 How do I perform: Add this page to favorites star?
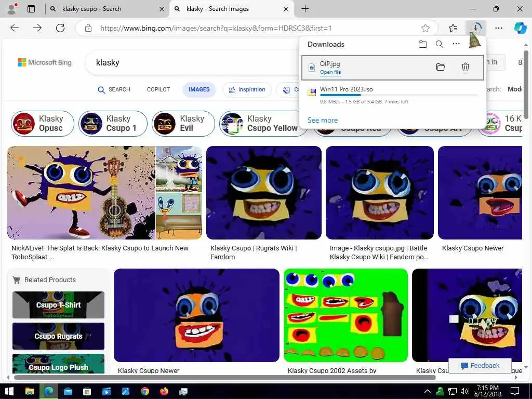[425, 28]
